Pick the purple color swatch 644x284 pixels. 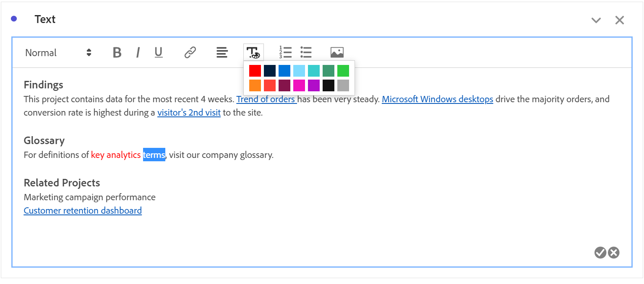point(314,85)
